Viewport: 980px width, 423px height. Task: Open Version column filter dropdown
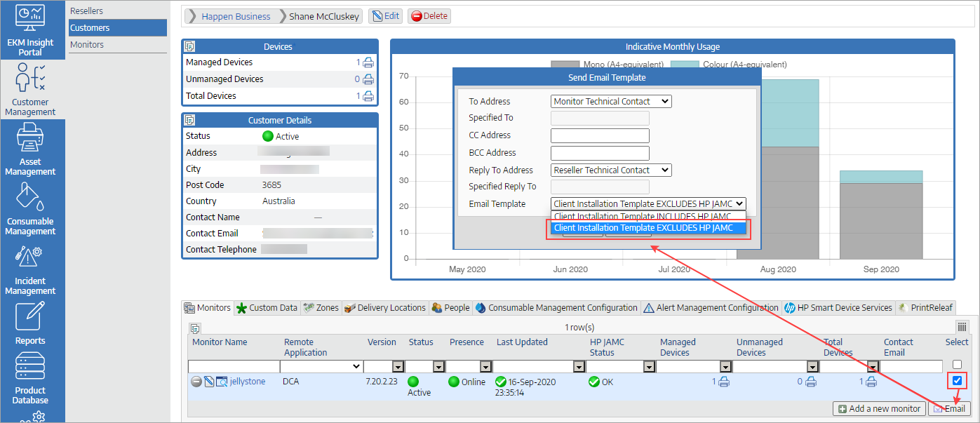tap(398, 367)
